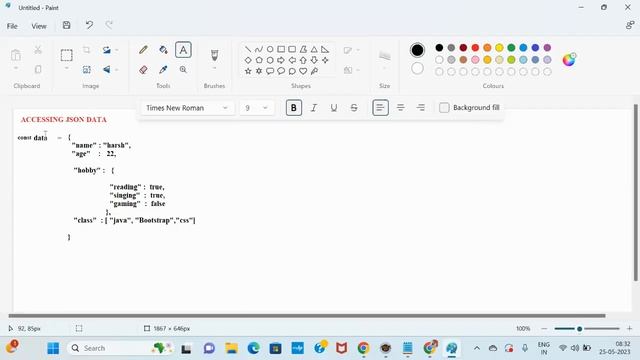The height and width of the screenshot is (360, 640).
Task: Activate the Text tool
Action: 183,50
